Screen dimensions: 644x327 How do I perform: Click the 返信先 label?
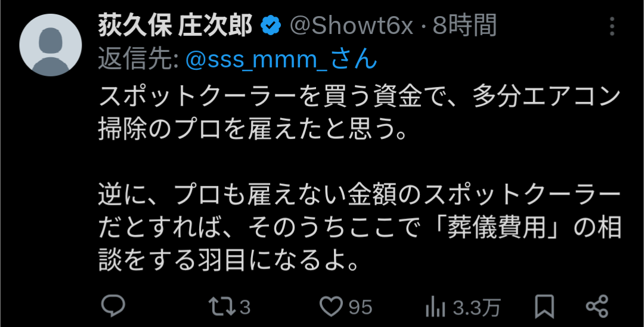138,60
